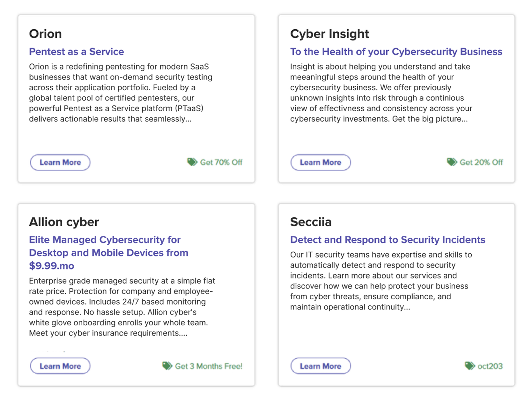This screenshot has height=401, width=532.
Task: Click the Orion card title
Action: click(x=45, y=34)
